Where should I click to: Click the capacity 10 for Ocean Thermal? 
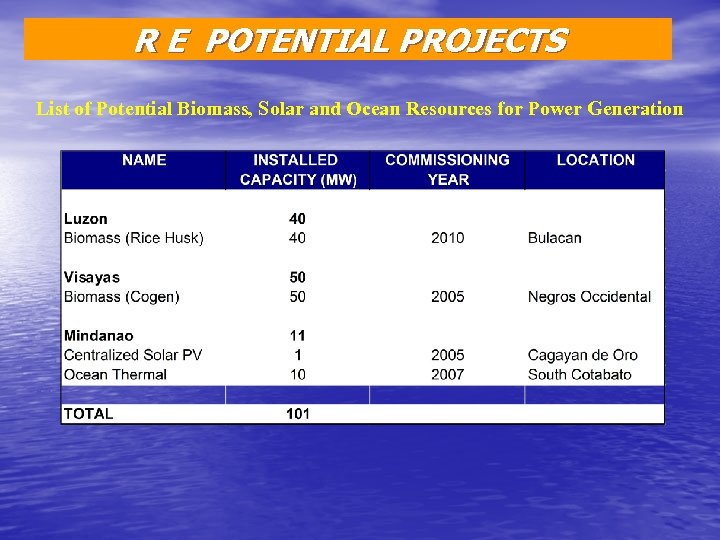[298, 375]
